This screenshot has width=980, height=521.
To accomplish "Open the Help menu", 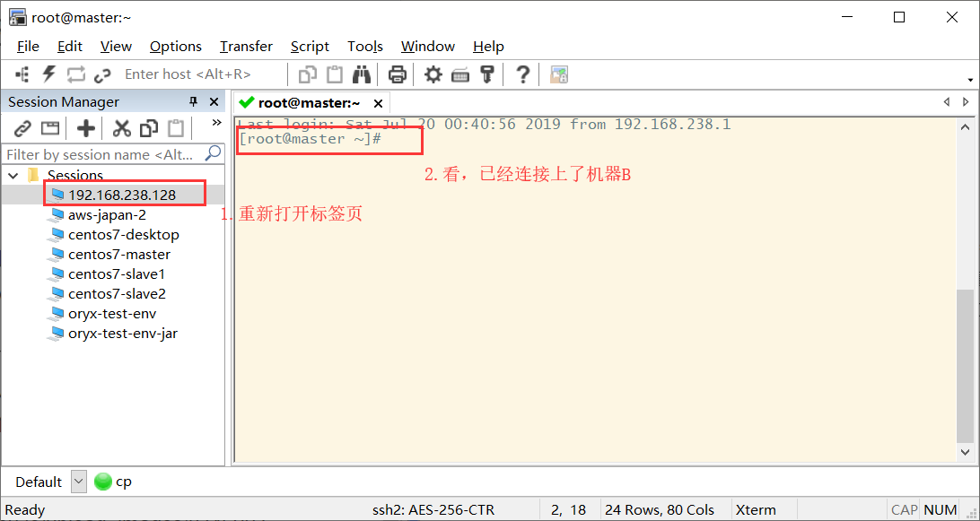I will click(x=488, y=47).
